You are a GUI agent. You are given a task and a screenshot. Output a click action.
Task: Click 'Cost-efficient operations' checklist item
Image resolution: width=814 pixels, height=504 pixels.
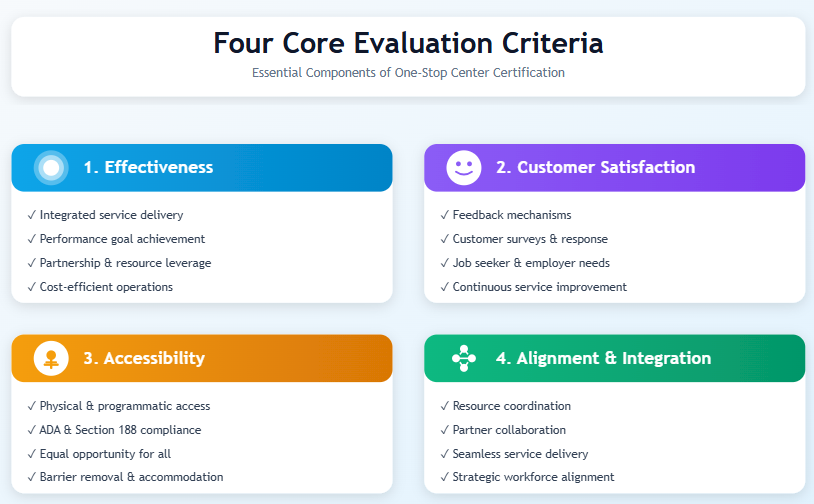point(106,287)
